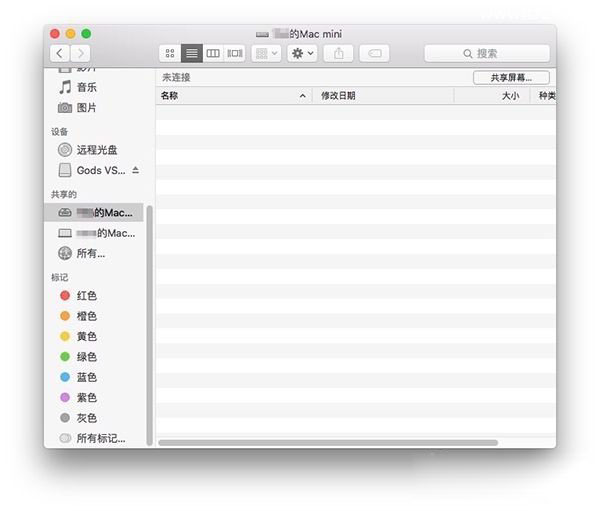Click the horizontal scrollbar below the list
This screenshot has height=511, width=600.
[328, 442]
